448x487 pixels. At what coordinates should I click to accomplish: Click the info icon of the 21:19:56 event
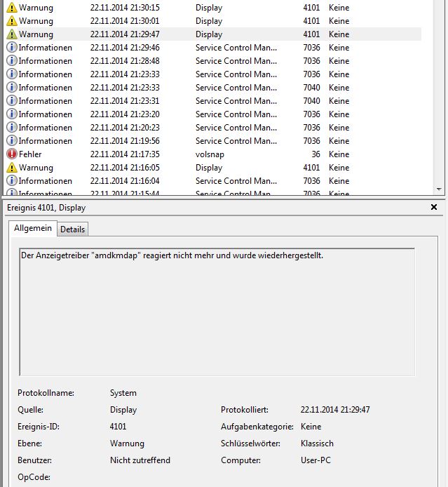tap(12, 141)
